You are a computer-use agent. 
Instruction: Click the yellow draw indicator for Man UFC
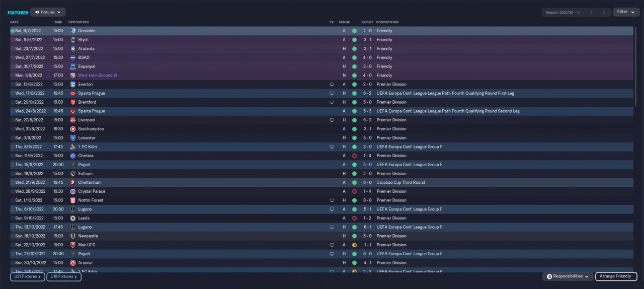(354, 245)
